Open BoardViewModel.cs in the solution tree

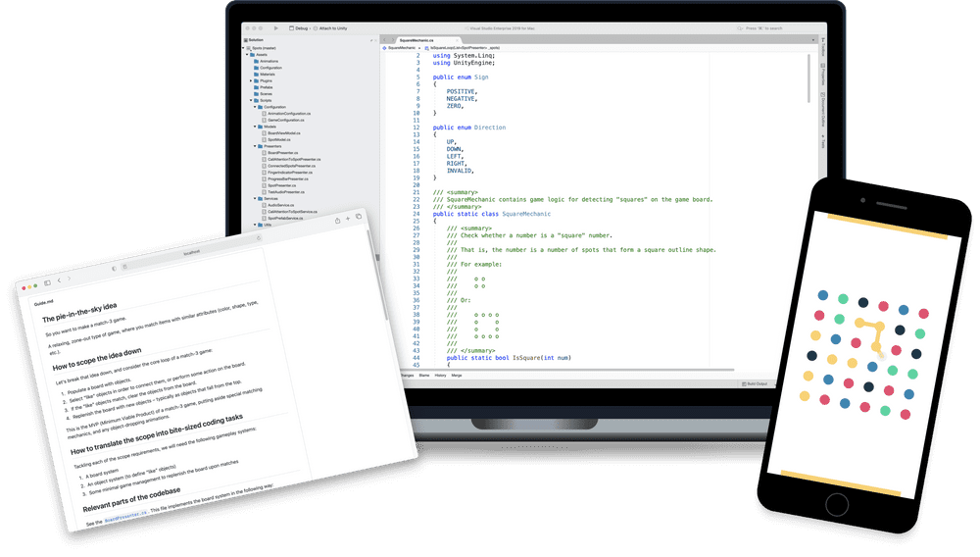coord(285,132)
